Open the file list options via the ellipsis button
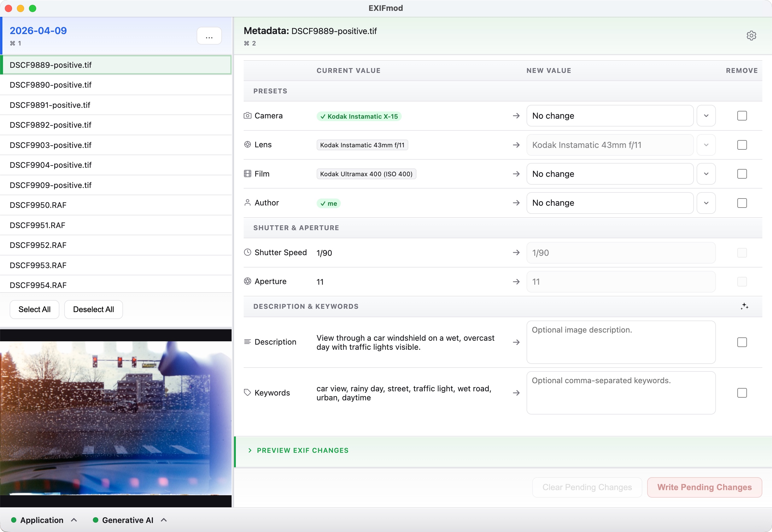The width and height of the screenshot is (772, 532). (209, 36)
